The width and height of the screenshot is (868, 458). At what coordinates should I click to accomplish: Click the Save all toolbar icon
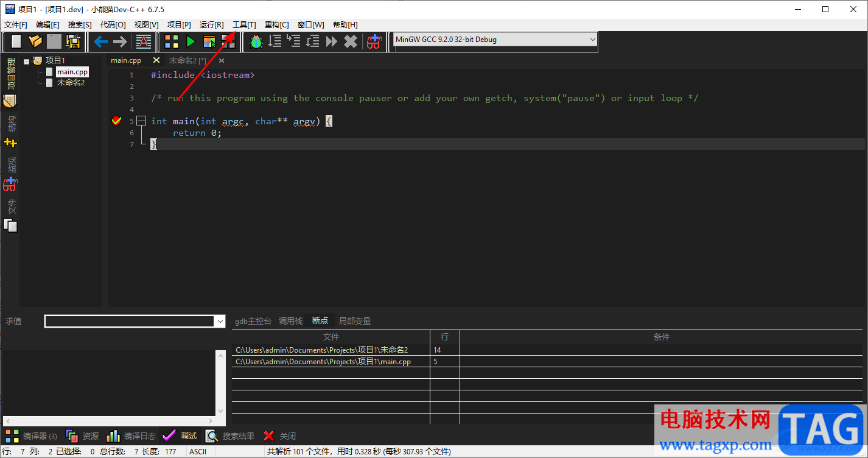pyautogui.click(x=73, y=41)
